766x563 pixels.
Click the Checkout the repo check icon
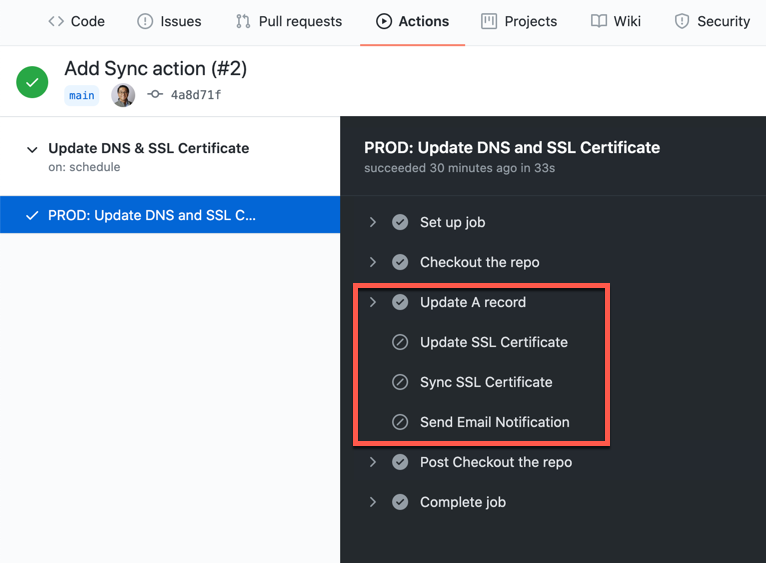pyautogui.click(x=400, y=262)
